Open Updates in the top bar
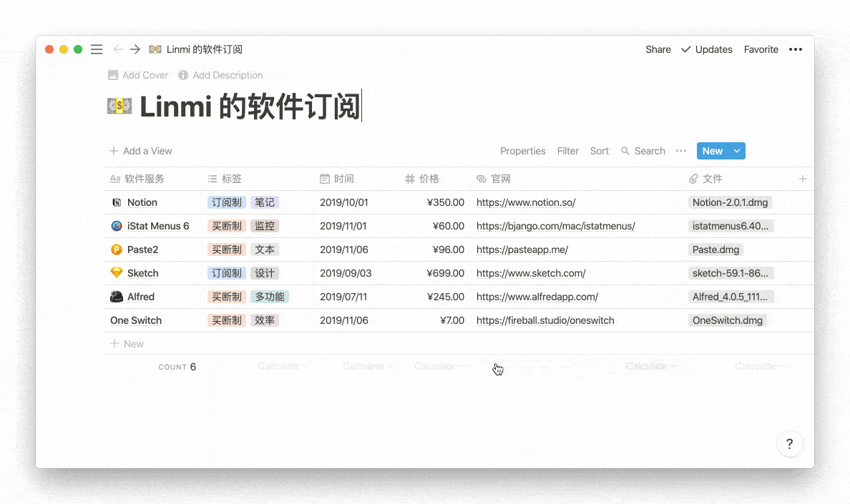 coord(707,49)
